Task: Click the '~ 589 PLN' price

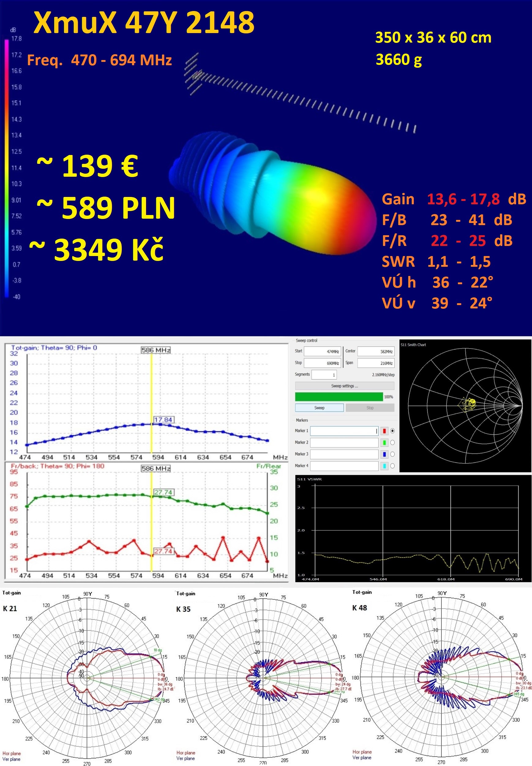Action: (x=106, y=207)
